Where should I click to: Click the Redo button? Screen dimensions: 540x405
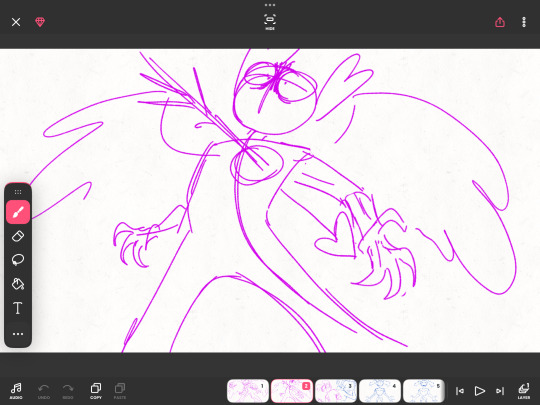pos(68,391)
